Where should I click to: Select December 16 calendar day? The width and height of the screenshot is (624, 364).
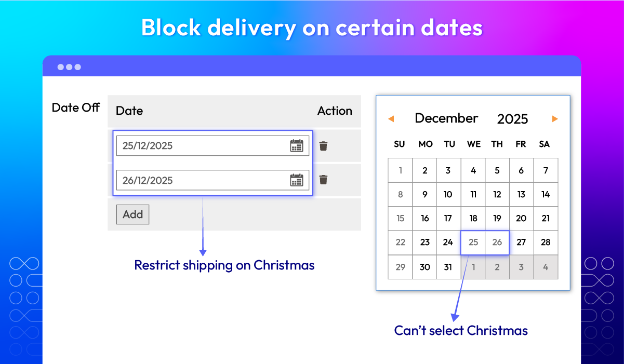(x=424, y=219)
